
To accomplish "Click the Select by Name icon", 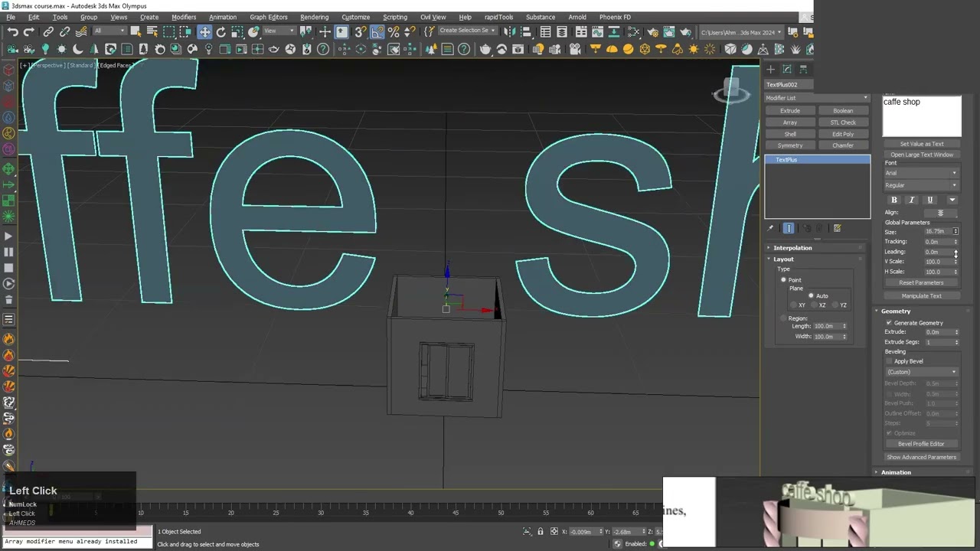I will click(x=152, y=31).
